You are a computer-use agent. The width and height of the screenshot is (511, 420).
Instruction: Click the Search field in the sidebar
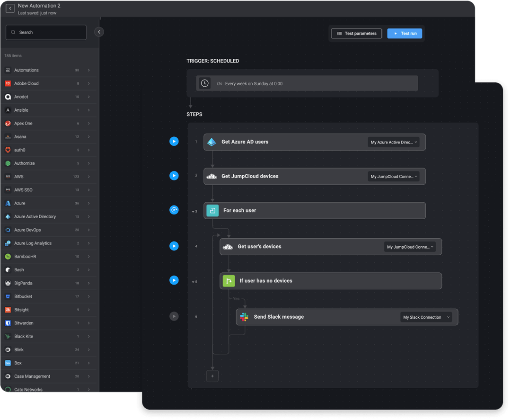[x=46, y=32]
